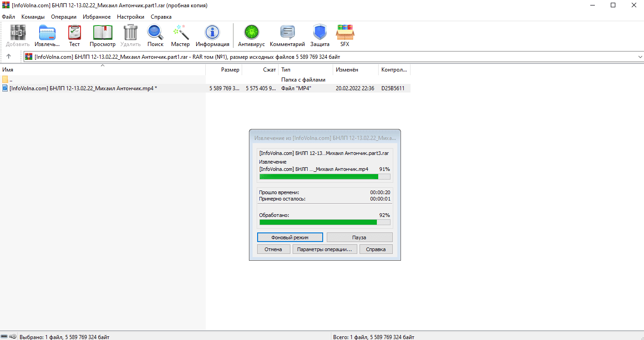The height and width of the screenshot is (340, 644).
Task: Sort files by Размер column header
Action: 230,70
